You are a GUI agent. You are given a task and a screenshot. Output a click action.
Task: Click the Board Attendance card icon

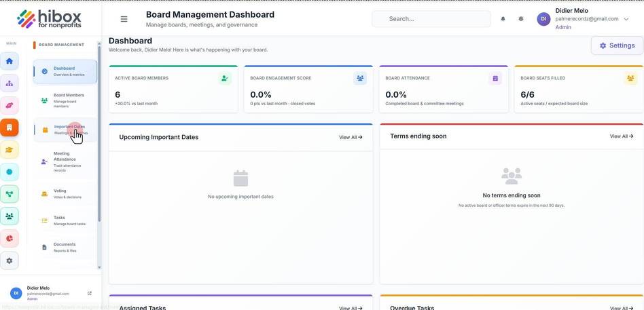(x=495, y=78)
